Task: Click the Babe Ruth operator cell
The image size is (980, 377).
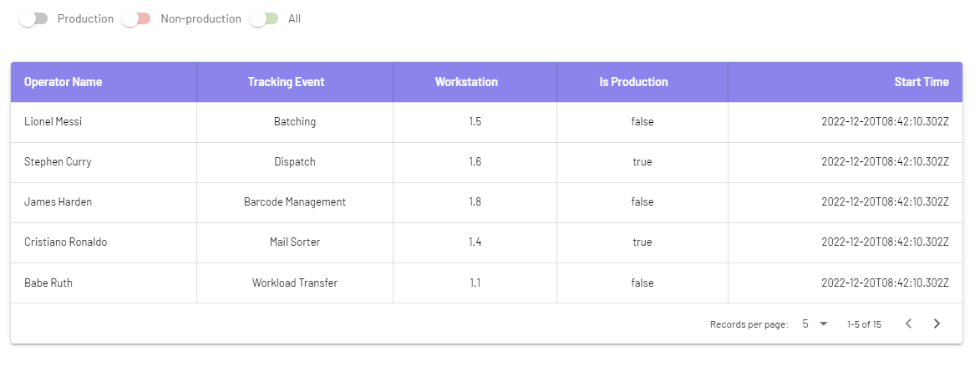Action: pos(104,283)
